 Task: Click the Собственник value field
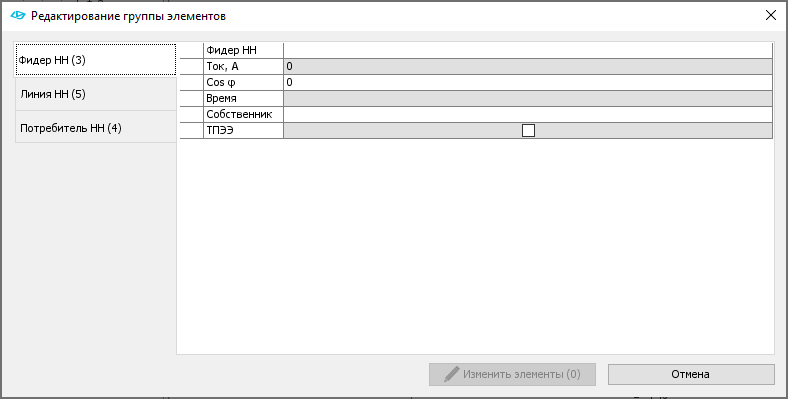[x=528, y=115]
